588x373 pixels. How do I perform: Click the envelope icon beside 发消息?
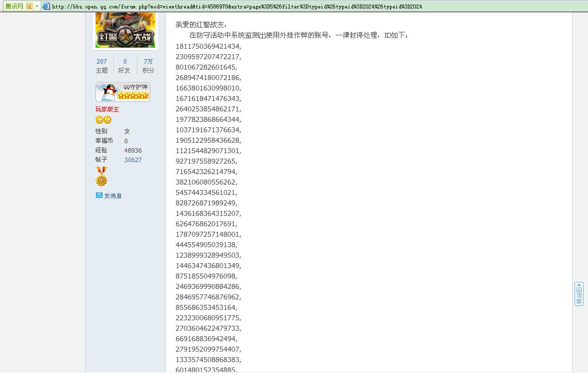(99, 195)
